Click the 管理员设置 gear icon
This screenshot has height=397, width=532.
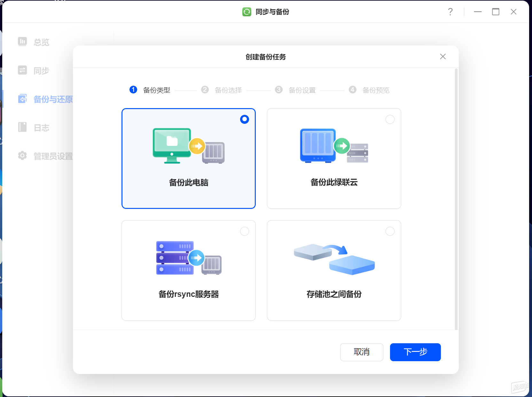(x=22, y=156)
